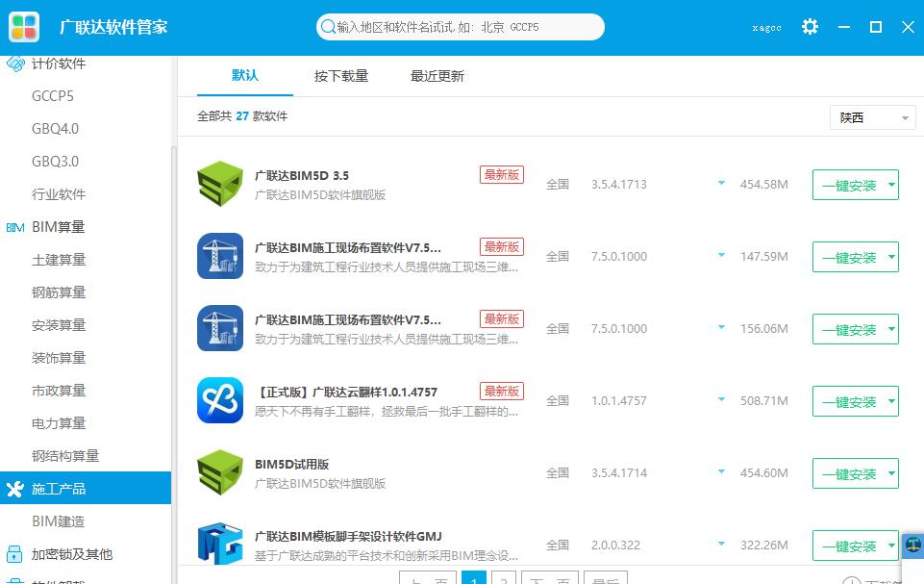Click the sidebar vertical scrollbar
Image resolution: width=924 pixels, height=584 pixels.
point(174,365)
